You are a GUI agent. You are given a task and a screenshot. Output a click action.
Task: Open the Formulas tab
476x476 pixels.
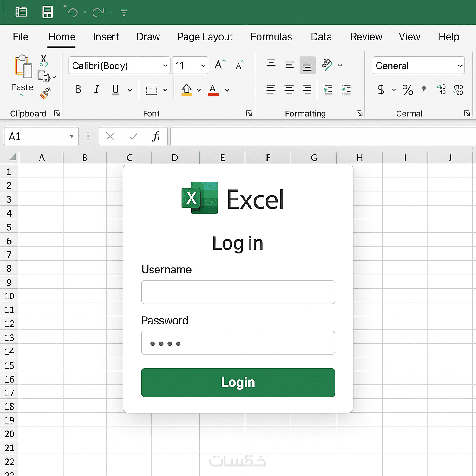click(271, 37)
